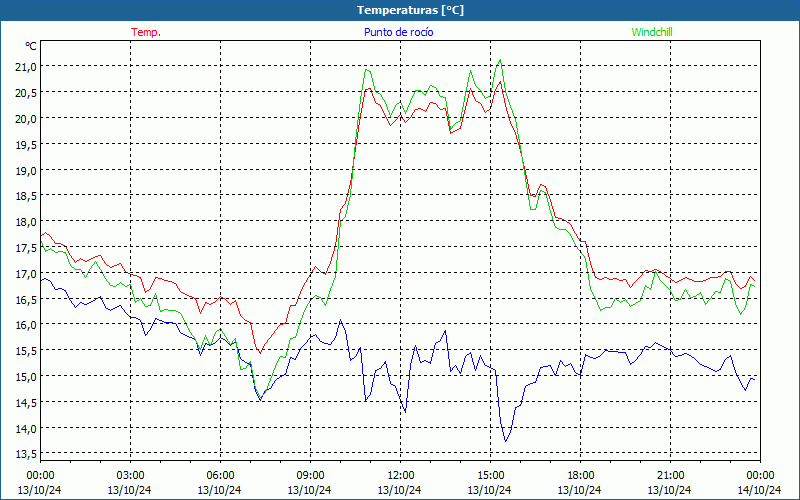Click the 14,0 y-axis value
Screen dimensions: 800x500
(x=26, y=429)
